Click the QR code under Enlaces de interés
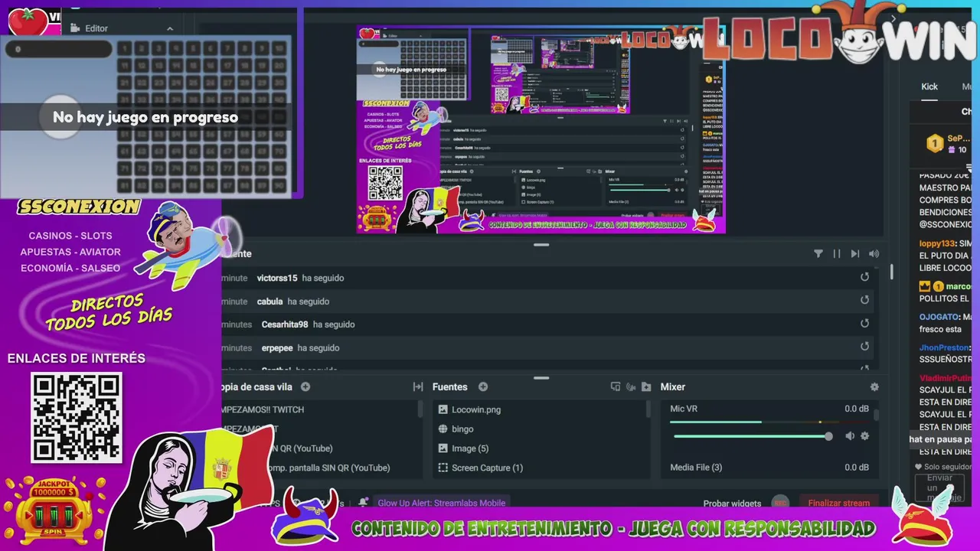 point(76,417)
